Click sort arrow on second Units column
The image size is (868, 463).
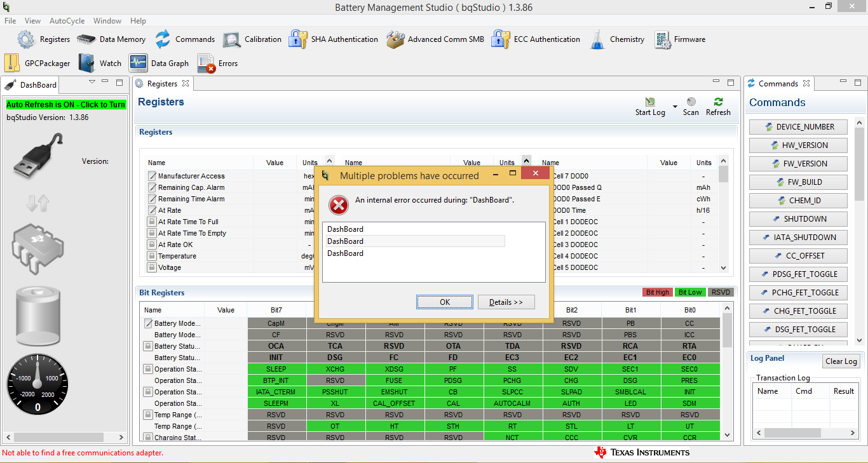tap(526, 161)
